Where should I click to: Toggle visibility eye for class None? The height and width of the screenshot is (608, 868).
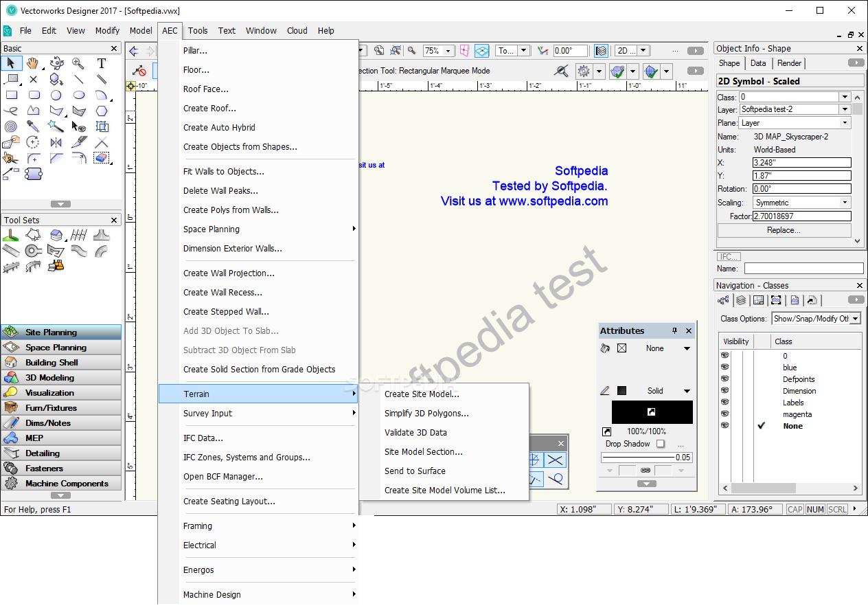point(724,426)
